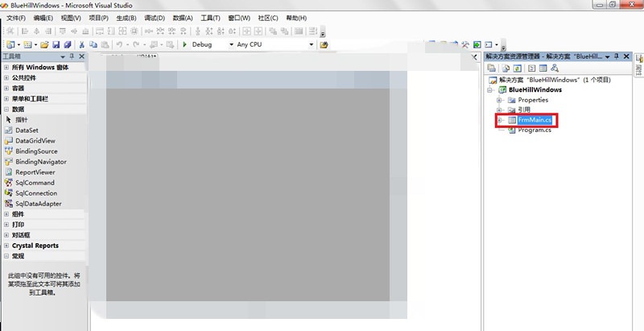This screenshot has width=644, height=331.
Task: Click the New Project toolbar icon
Action: pos(10,44)
